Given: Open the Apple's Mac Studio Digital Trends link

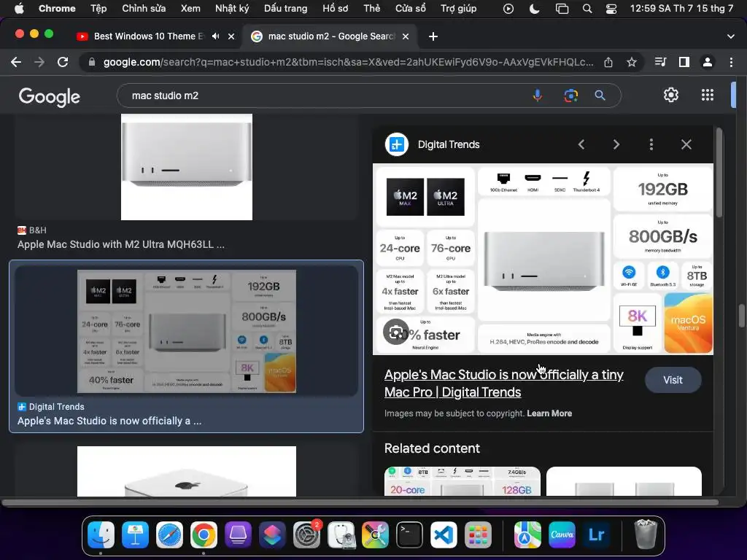Looking at the screenshot, I should pos(503,384).
